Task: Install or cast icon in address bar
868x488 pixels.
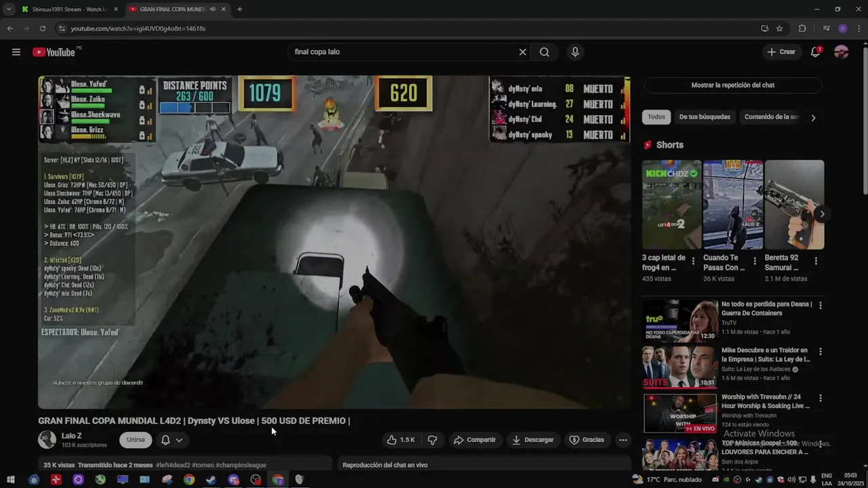Action: [765, 28]
